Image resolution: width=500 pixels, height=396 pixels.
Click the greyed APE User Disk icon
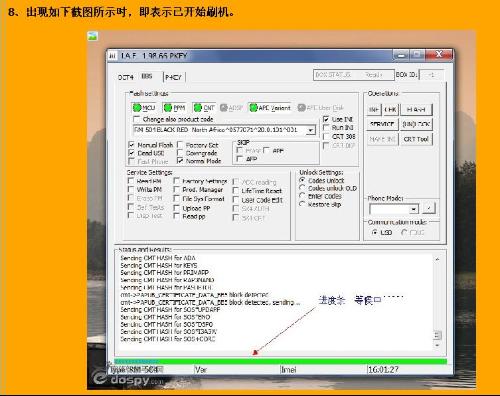(301, 108)
